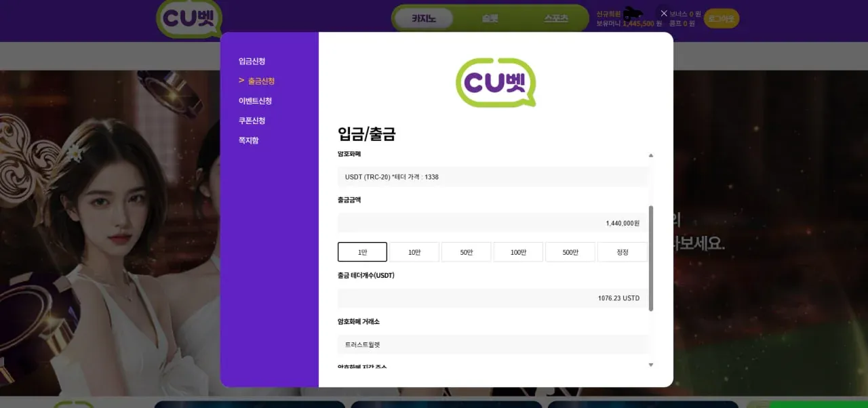This screenshot has height=408, width=868.
Task: Click the scroll-down arrow of the form scrollbar
Action: pos(651,365)
